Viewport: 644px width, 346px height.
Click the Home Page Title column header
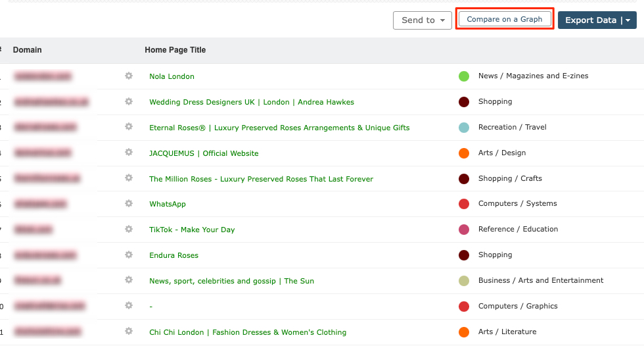pos(175,50)
